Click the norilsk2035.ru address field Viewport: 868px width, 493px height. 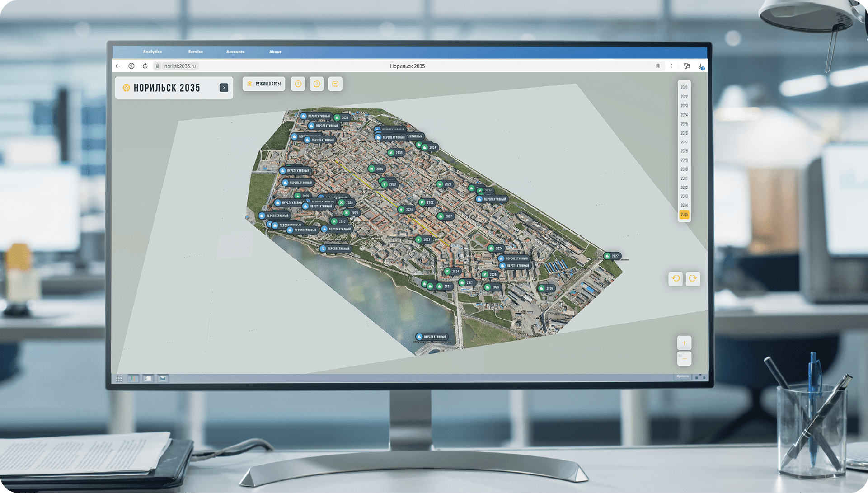tap(180, 66)
